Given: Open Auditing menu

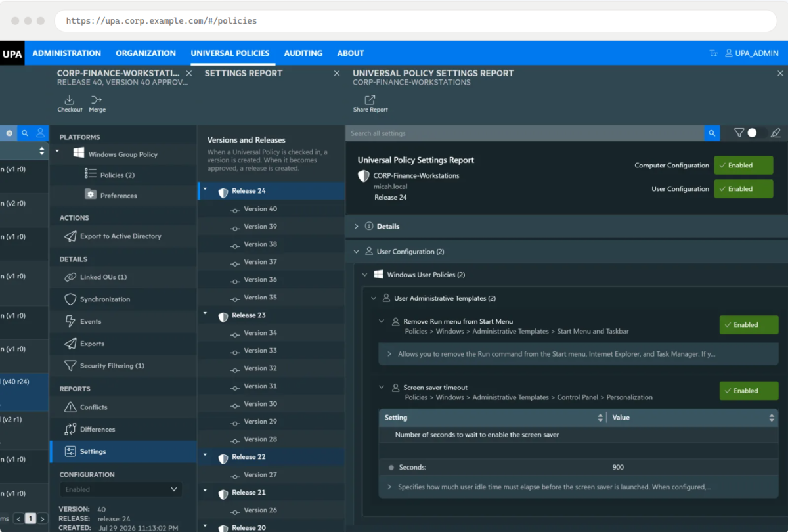Looking at the screenshot, I should tap(303, 53).
